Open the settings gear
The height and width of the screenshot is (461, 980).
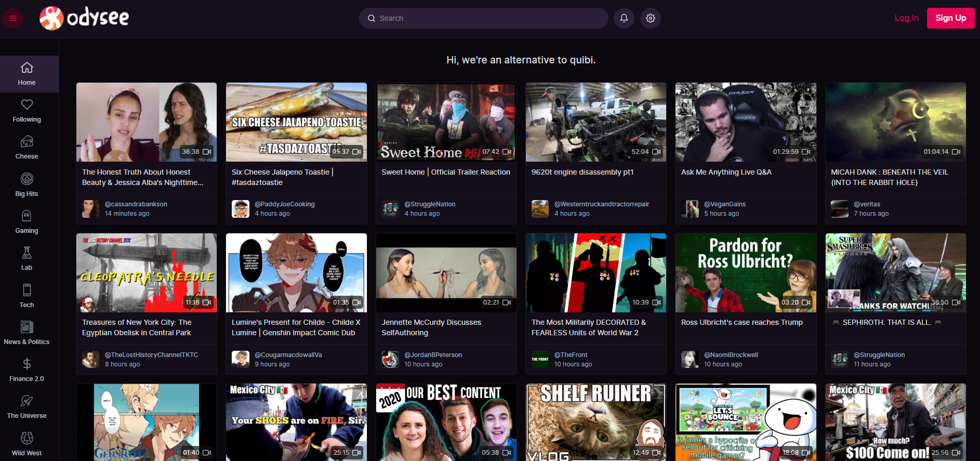click(651, 18)
